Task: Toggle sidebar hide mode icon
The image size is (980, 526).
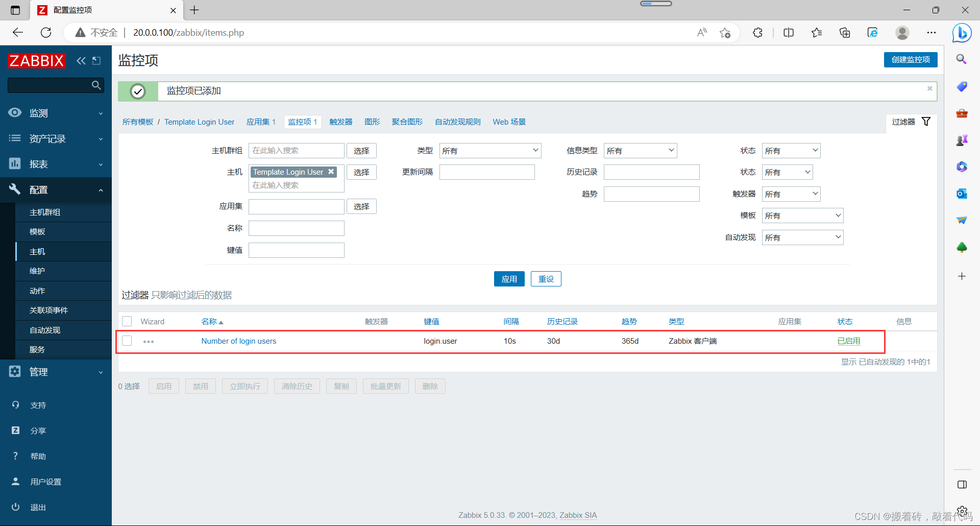Action: tap(96, 61)
